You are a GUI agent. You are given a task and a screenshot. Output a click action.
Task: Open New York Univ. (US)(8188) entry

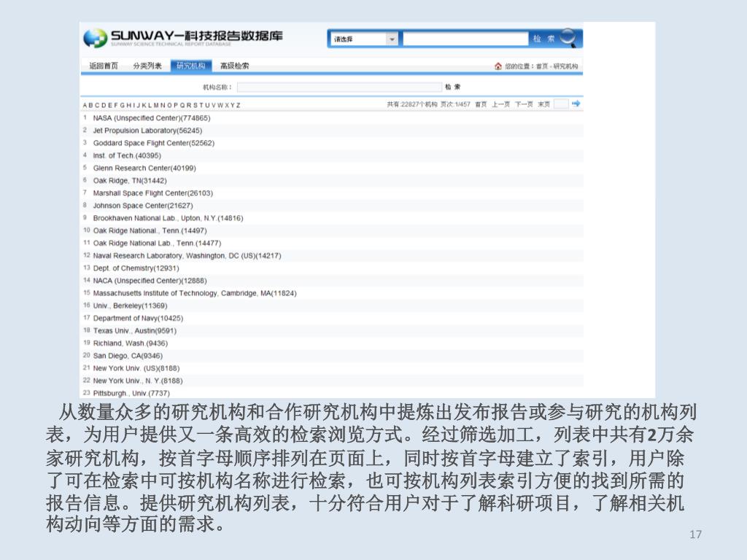(x=136, y=368)
